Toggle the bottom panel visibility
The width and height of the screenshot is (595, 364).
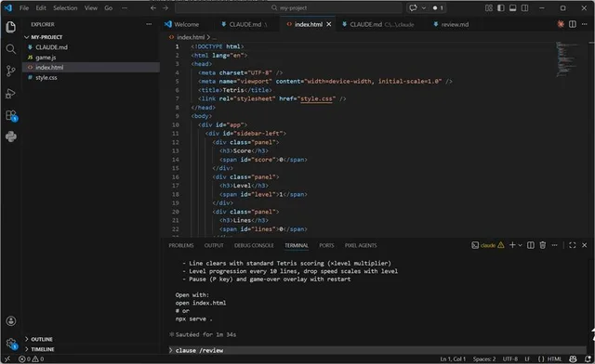pyautogui.click(x=512, y=8)
